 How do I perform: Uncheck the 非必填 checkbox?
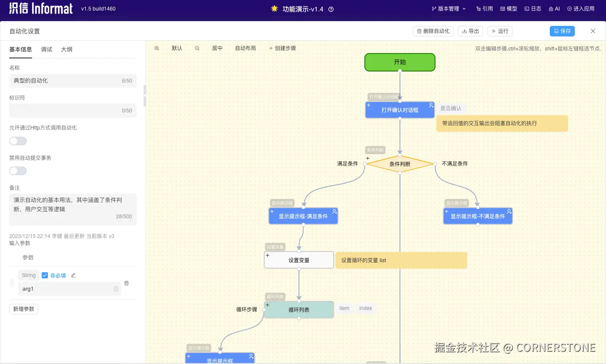45,275
